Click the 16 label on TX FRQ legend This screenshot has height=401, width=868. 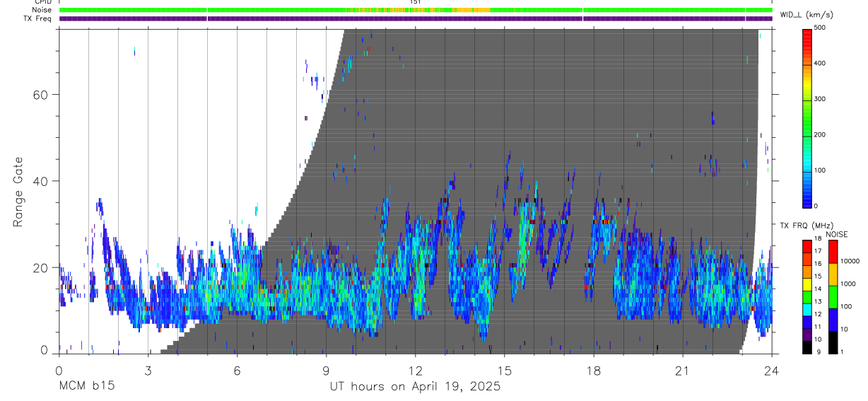pos(818,263)
